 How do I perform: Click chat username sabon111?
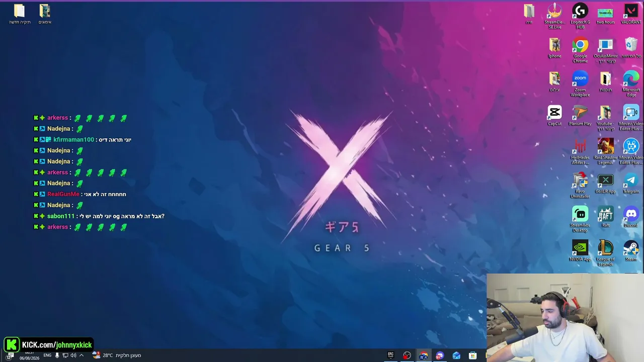coord(61,216)
